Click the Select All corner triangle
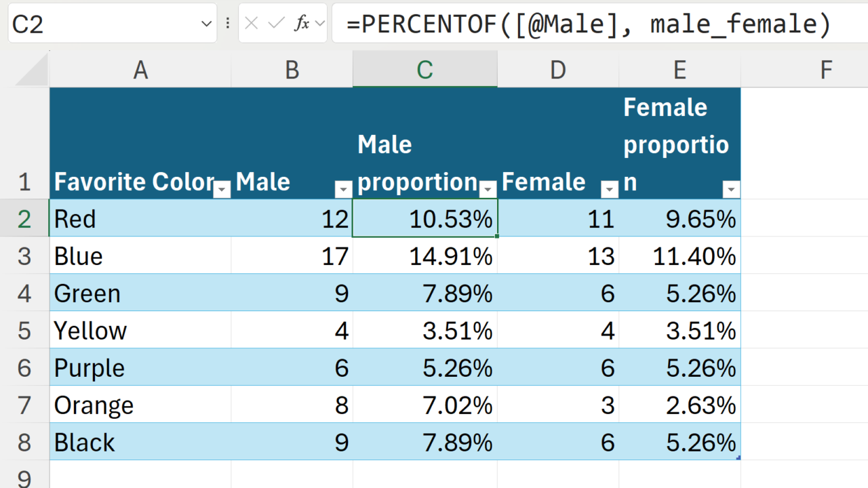868x488 pixels. (x=33, y=70)
